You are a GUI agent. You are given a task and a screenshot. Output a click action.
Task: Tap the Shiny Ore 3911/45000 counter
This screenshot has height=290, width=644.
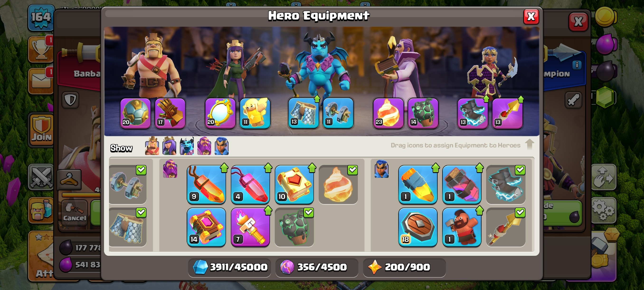(229, 267)
